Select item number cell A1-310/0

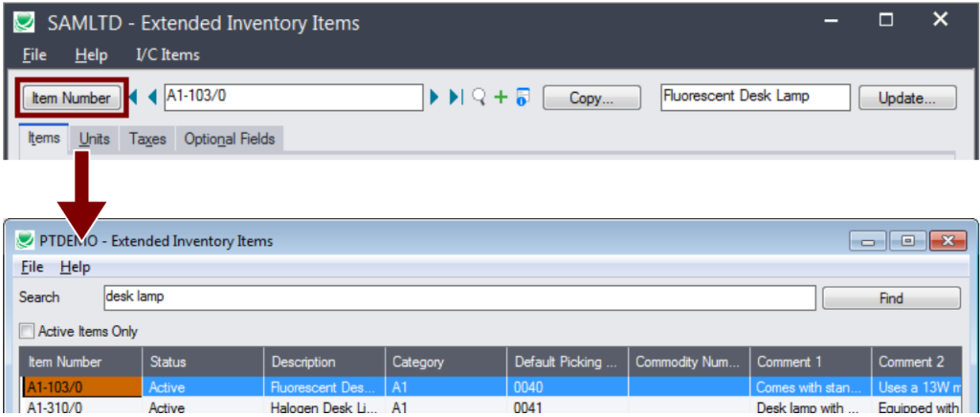(82, 406)
